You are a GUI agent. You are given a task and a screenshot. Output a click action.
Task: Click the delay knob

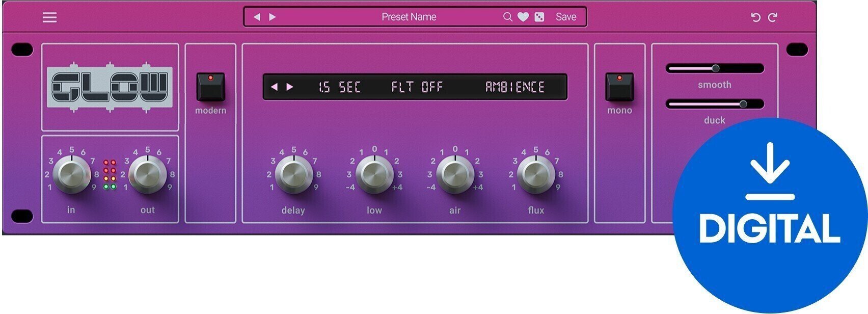coord(293,175)
